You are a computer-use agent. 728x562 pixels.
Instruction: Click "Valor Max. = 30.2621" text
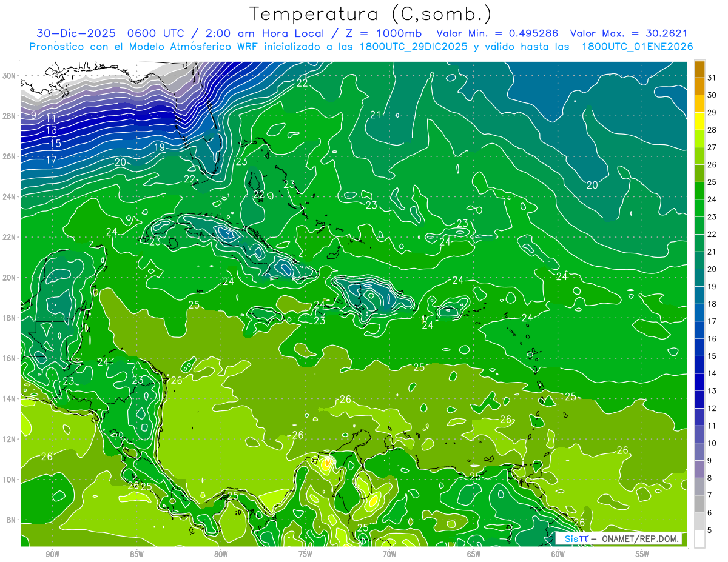point(629,33)
